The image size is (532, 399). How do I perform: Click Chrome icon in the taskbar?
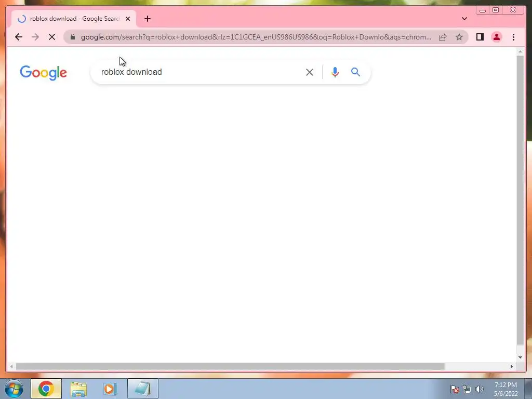pos(46,389)
